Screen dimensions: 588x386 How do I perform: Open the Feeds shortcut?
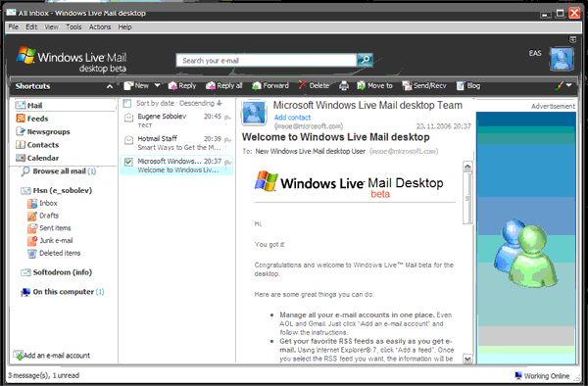(32, 119)
